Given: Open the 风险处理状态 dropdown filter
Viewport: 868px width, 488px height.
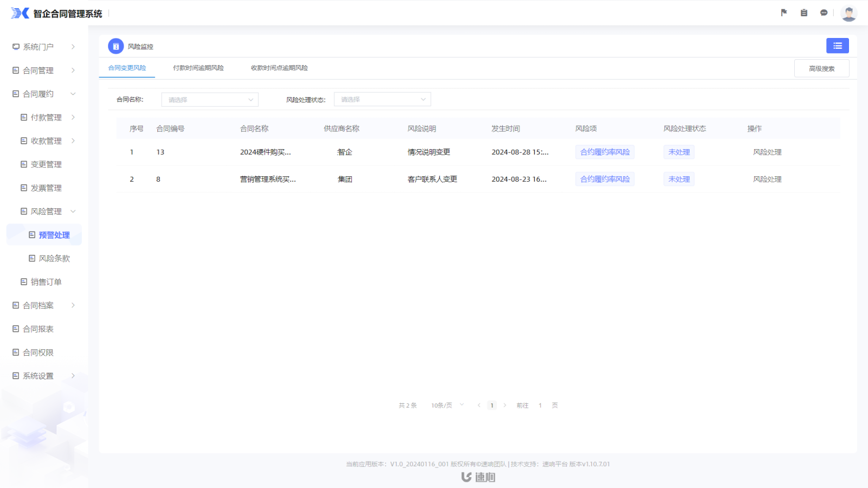Looking at the screenshot, I should [382, 100].
